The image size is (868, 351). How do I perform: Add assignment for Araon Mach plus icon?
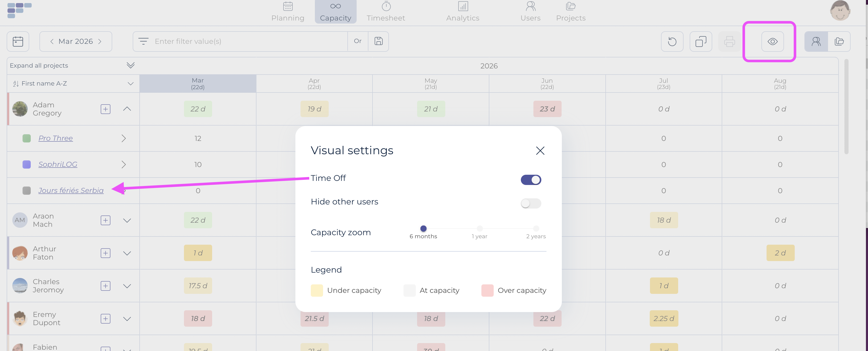(106, 220)
